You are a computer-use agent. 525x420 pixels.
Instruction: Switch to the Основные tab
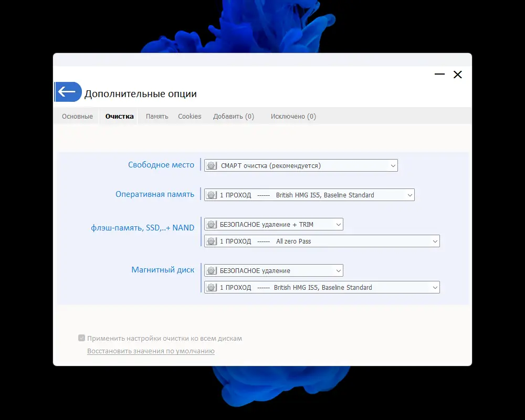point(77,116)
